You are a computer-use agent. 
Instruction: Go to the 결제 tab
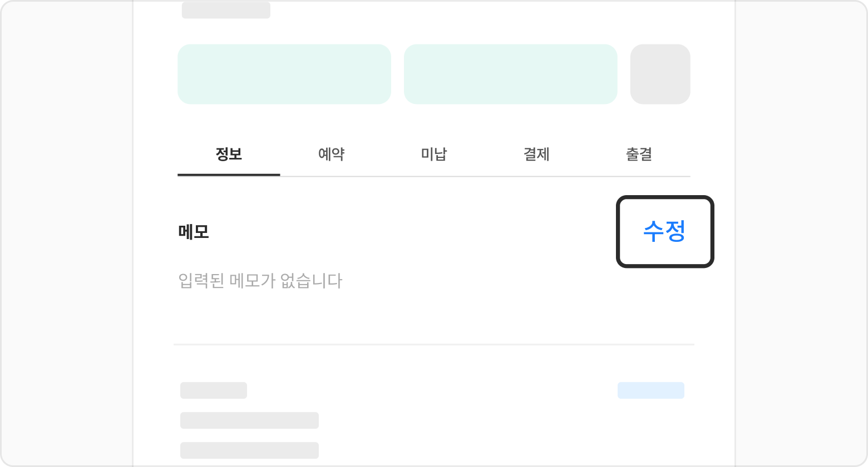(x=536, y=154)
